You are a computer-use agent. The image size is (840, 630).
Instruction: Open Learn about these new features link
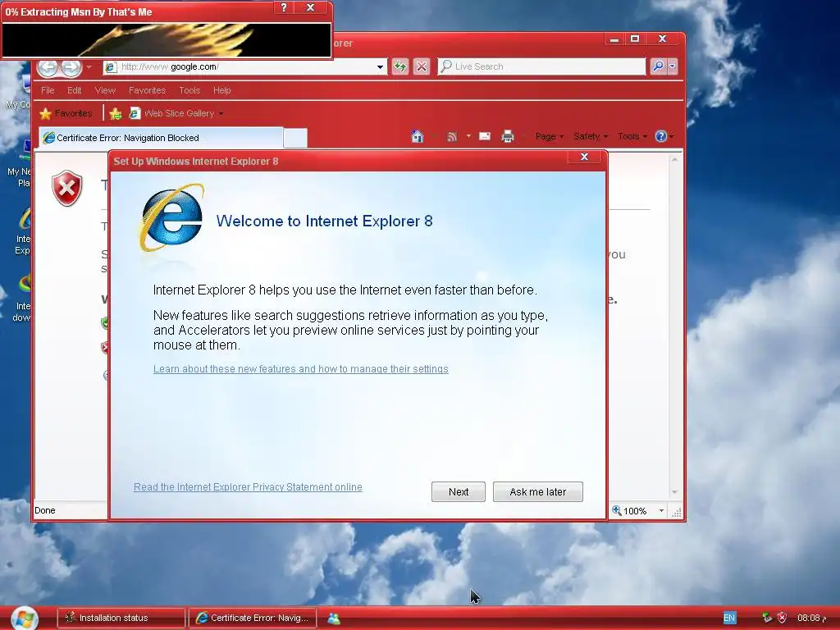click(x=300, y=369)
